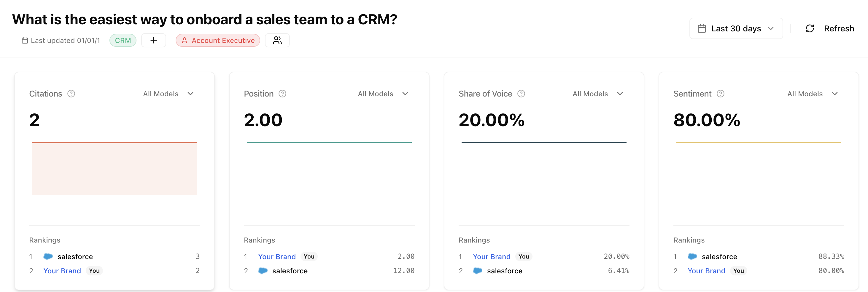
Task: Select the CRM tag
Action: pyautogui.click(x=123, y=40)
